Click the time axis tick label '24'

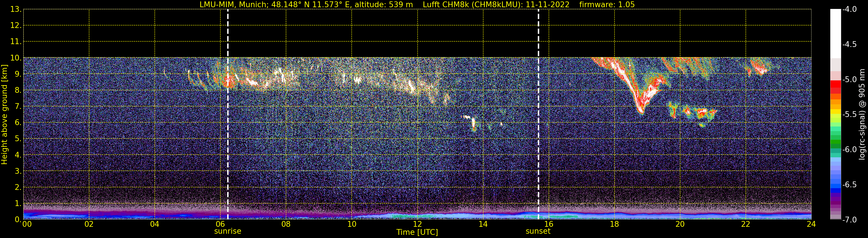(811, 224)
